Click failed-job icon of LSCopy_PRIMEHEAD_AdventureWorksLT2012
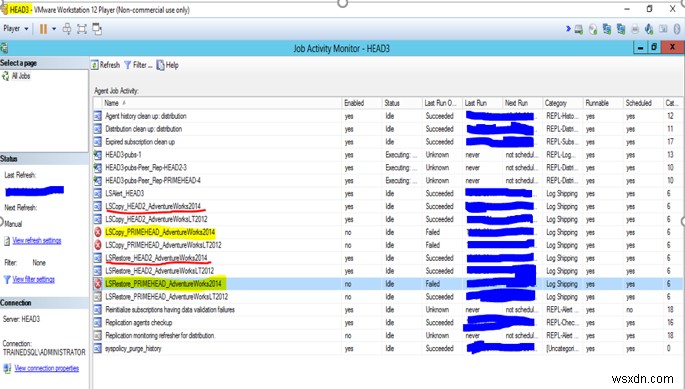Viewport: 685px width, 389px height. [98, 245]
